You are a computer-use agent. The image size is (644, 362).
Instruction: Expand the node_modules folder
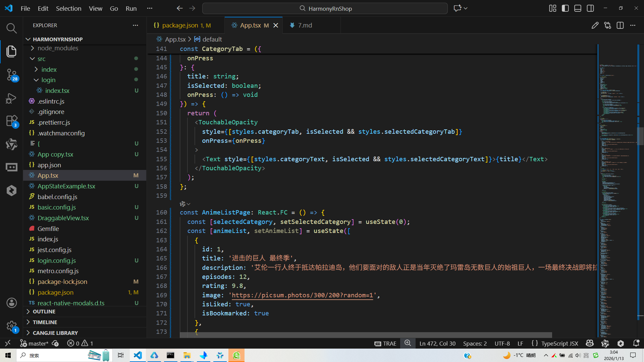[x=58, y=48]
